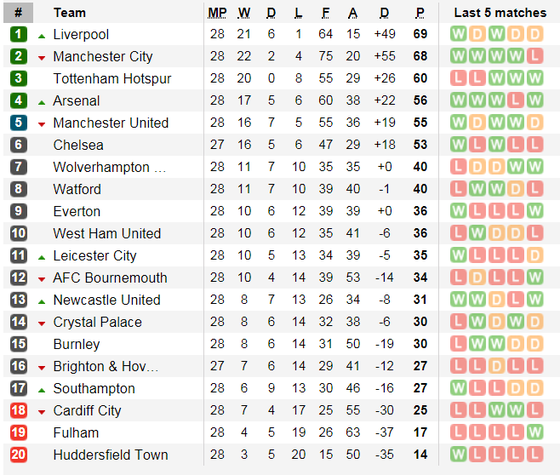This screenshot has width=560, height=475.
Task: Click Brighton's orange D last-five result icon
Action: click(x=496, y=366)
